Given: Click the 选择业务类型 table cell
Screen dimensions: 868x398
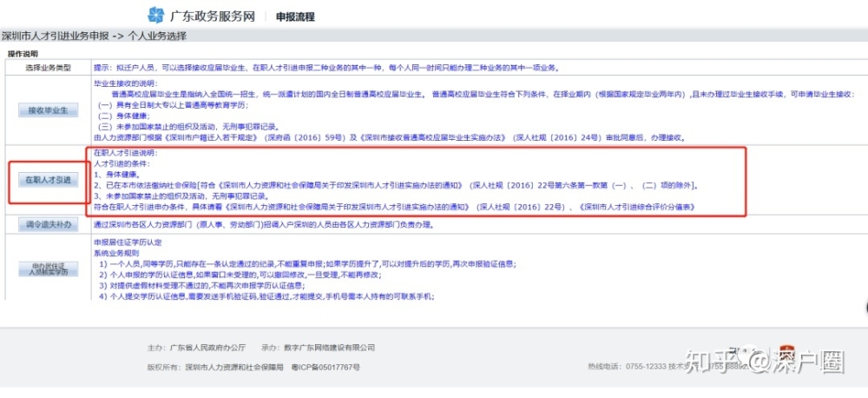Looking at the screenshot, I should coord(48,68).
